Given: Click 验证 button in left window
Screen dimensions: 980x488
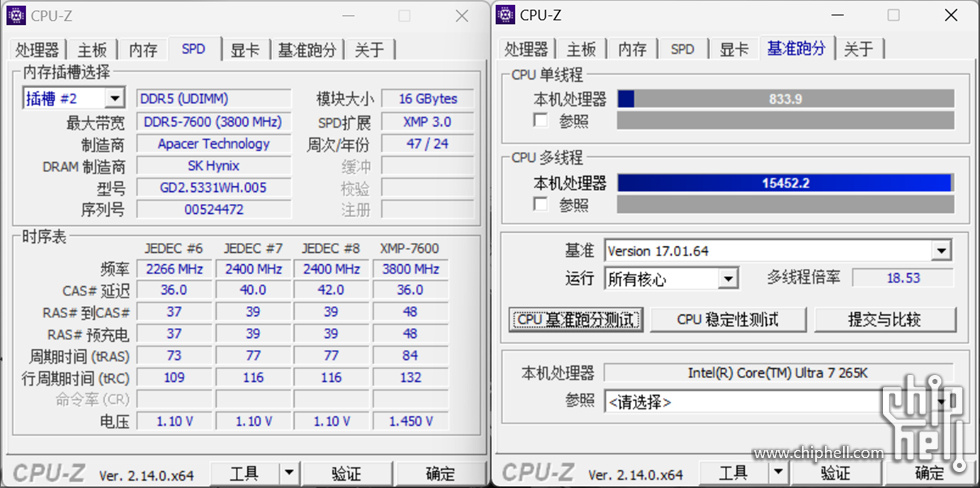Looking at the screenshot, I should [346, 473].
